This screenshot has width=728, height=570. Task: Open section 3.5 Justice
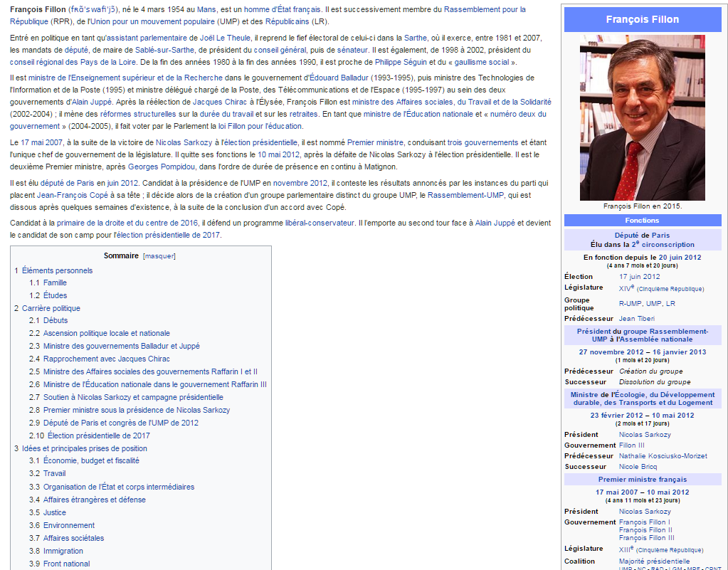54,512
